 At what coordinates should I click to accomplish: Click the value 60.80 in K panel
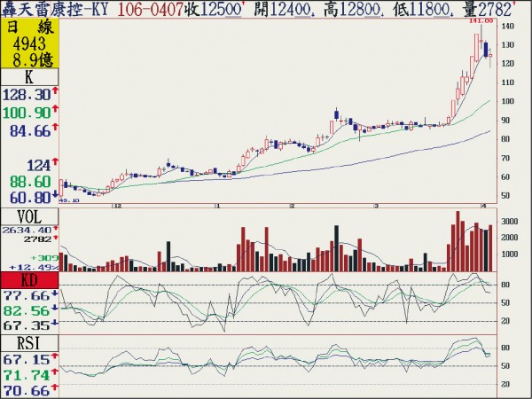[x=30, y=198]
